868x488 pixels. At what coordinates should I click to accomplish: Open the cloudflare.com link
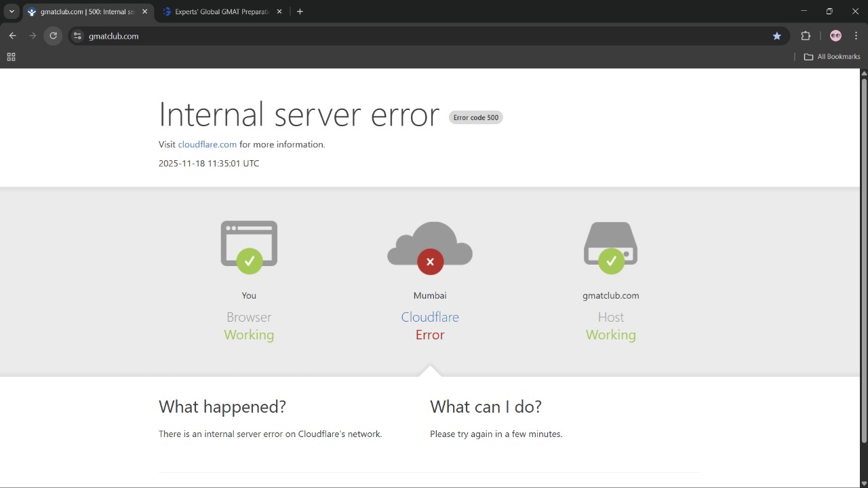click(x=208, y=145)
